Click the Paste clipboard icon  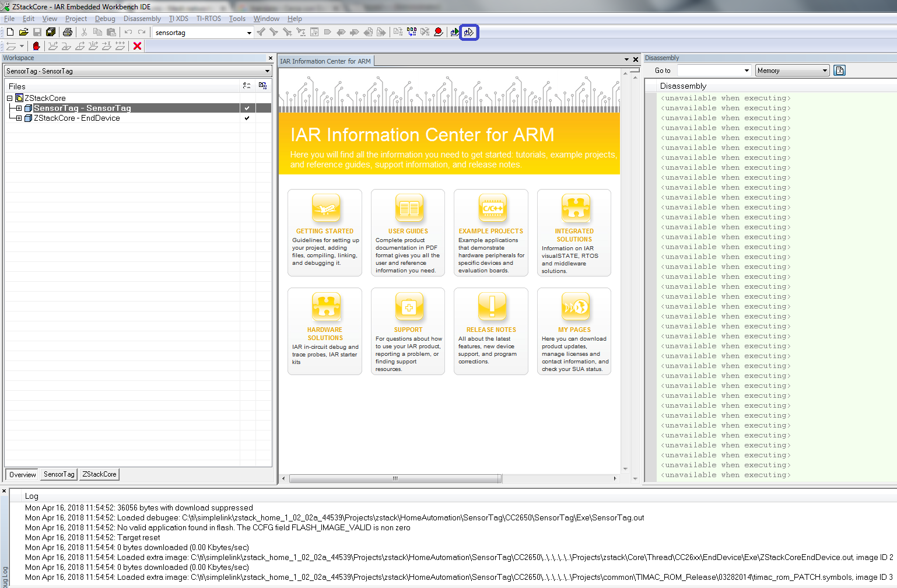click(x=111, y=32)
